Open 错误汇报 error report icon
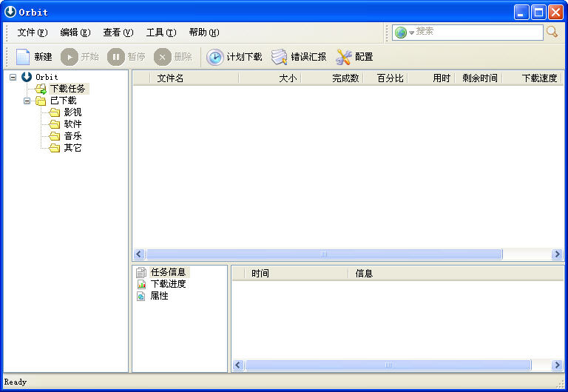Screen dimensions: 568x392 click(279, 57)
